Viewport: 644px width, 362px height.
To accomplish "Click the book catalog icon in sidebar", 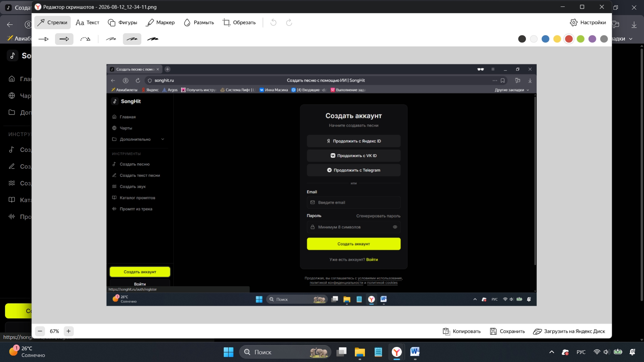I will (x=12, y=200).
